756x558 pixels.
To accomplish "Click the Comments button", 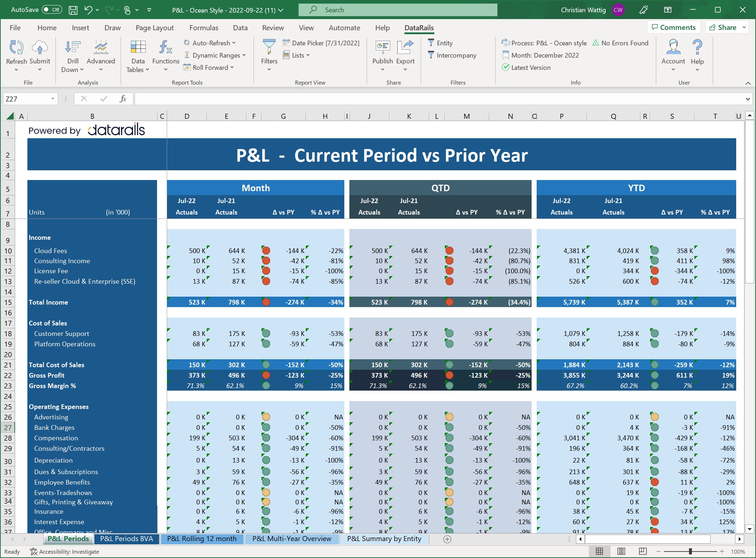I will point(674,27).
